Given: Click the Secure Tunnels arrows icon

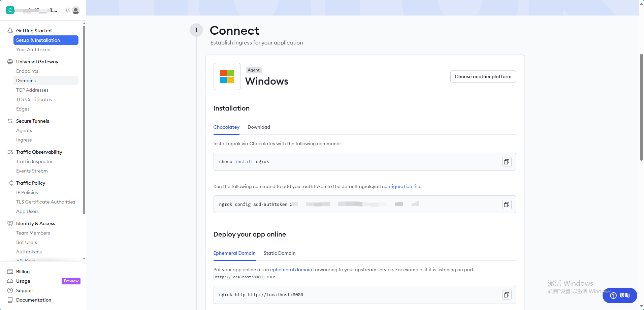Looking at the screenshot, I should 10,121.
